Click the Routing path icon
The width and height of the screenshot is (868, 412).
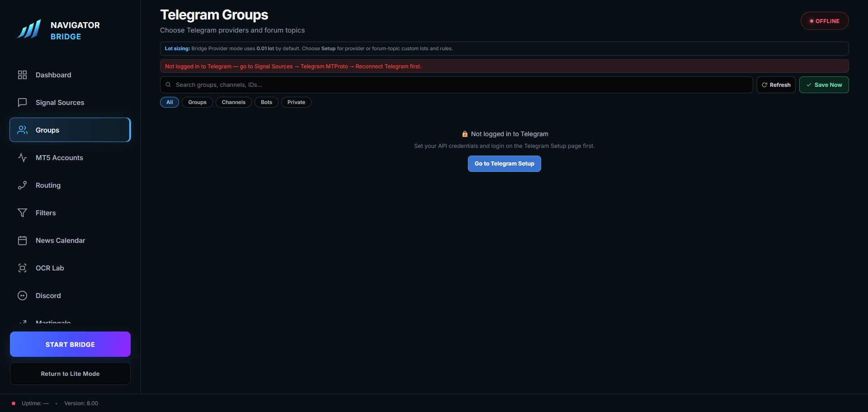pos(22,185)
